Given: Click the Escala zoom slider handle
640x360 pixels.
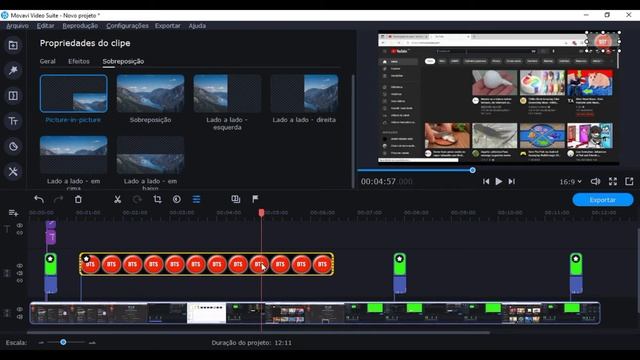Looking at the screenshot, I should [63, 342].
